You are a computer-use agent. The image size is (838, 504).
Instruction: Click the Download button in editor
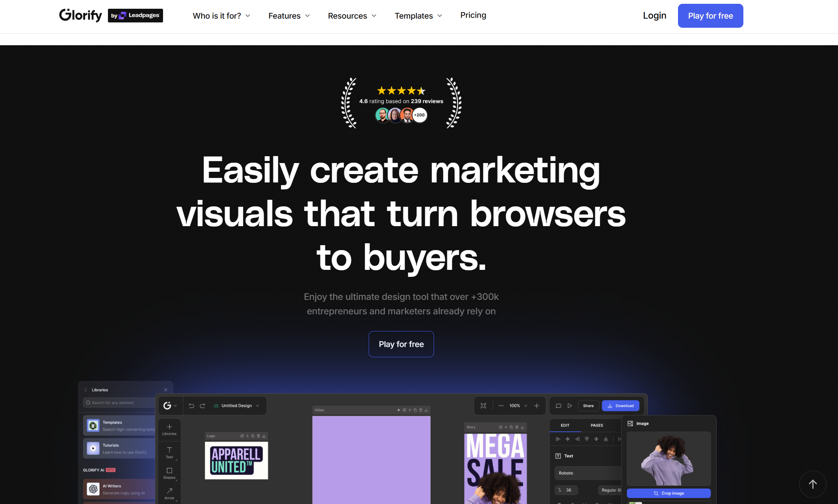[620, 406]
